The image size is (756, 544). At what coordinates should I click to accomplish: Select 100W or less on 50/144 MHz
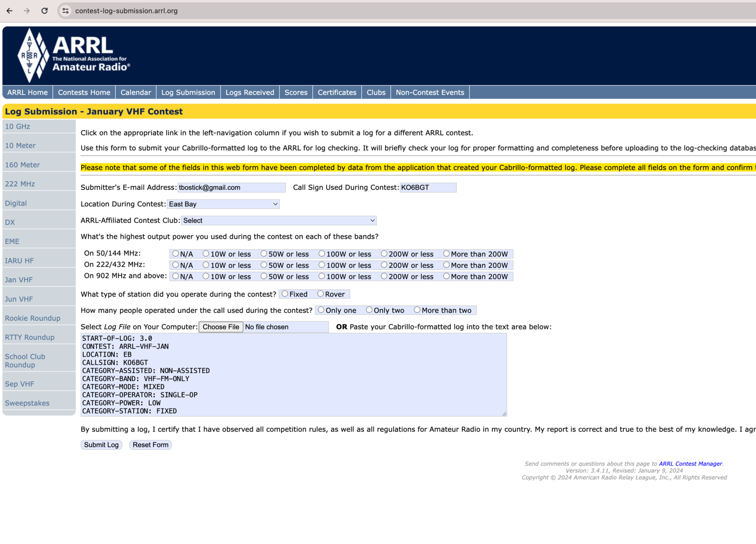(322, 254)
